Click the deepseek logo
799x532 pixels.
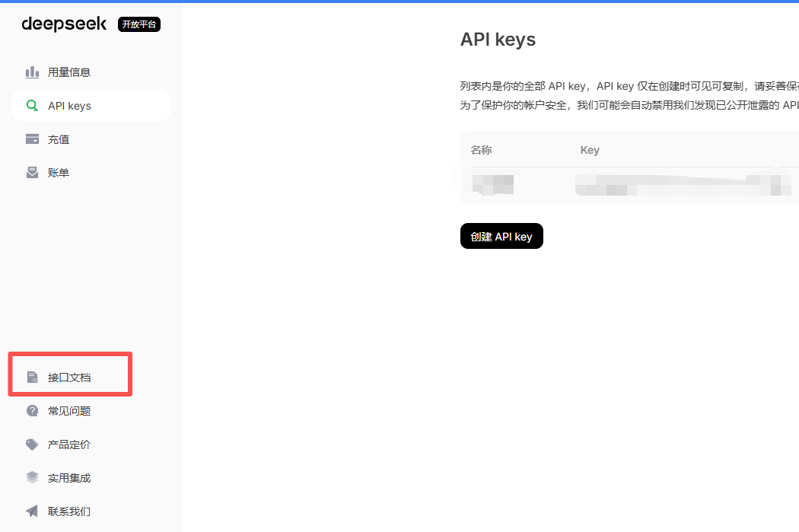64,24
